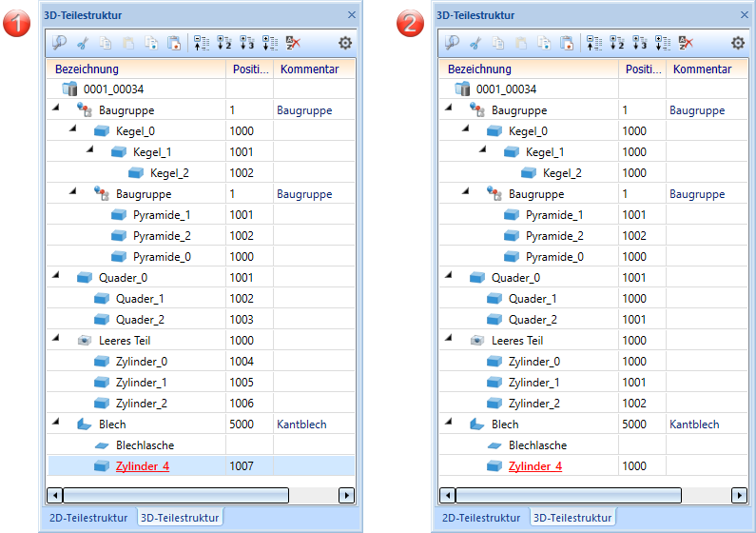Select 0001_00034 root entry in right panel
Screen dimensions: 756x533
click(x=506, y=89)
